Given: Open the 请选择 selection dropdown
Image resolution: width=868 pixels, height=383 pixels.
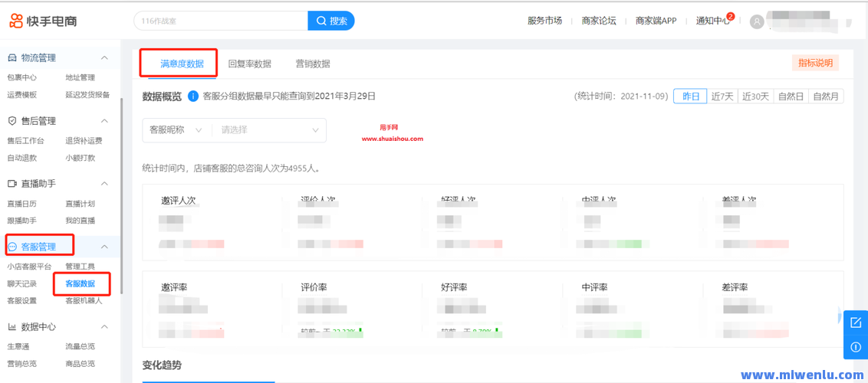Looking at the screenshot, I should (270, 130).
